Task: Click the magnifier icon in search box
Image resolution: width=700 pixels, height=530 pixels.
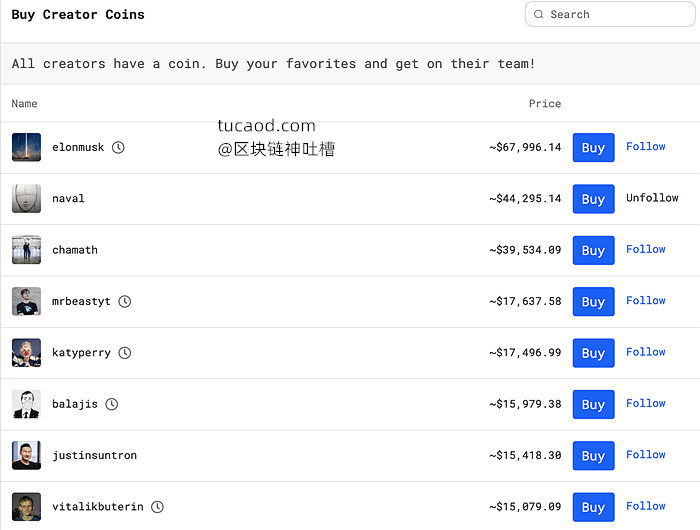Action: tap(539, 14)
